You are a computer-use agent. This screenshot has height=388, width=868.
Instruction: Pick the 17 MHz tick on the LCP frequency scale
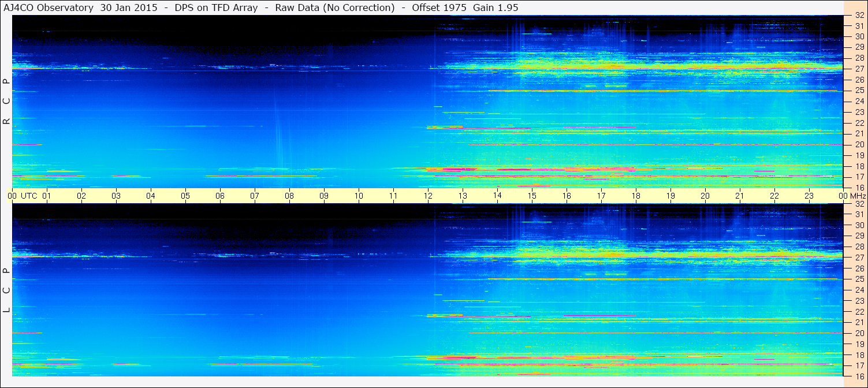(x=859, y=365)
